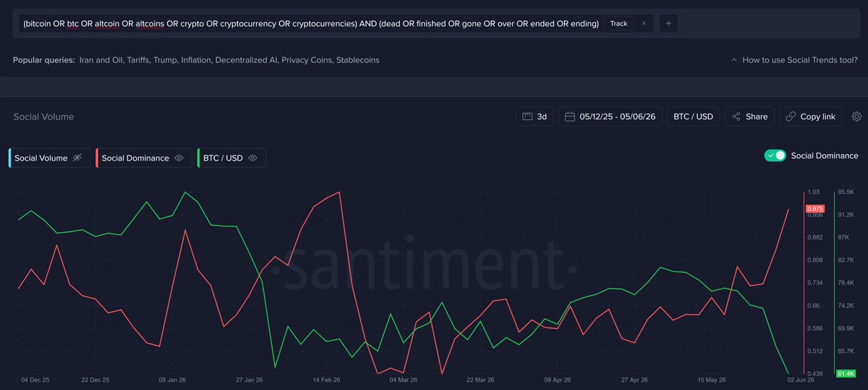Click the red 0.975 value label on axis
868x390 pixels.
(814, 208)
